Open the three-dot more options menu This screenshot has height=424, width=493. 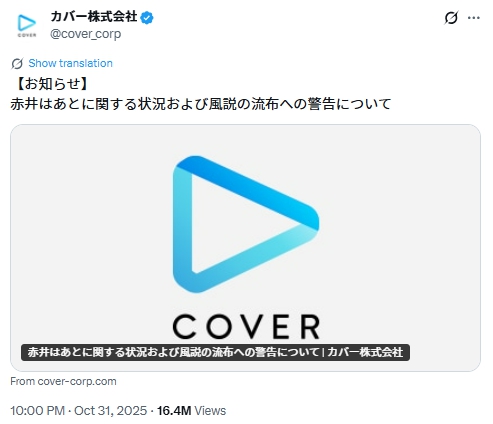tap(474, 18)
